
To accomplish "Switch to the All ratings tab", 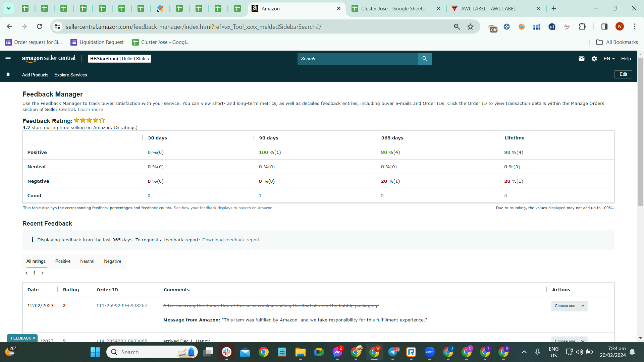I will click(x=36, y=261).
